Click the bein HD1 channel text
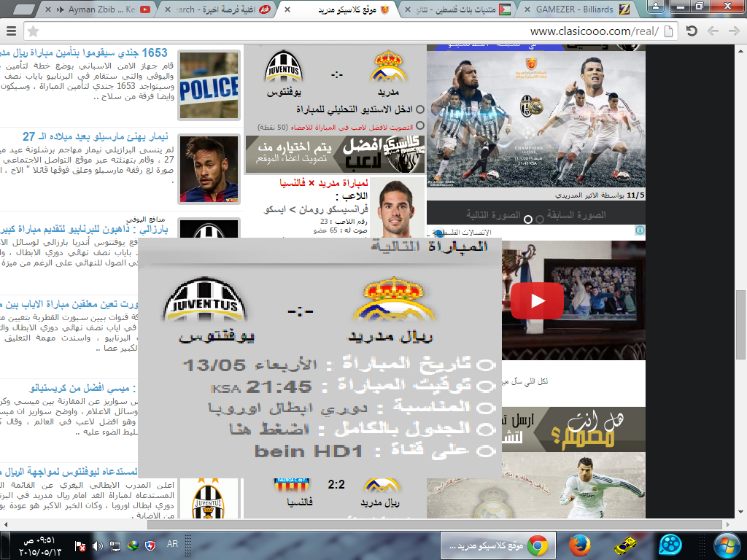 click(309, 451)
